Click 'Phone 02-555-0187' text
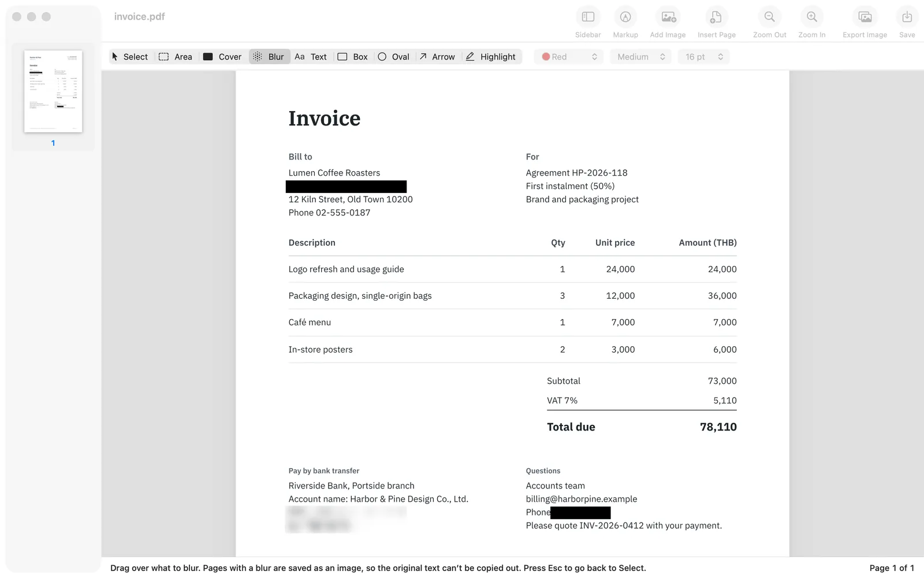The image size is (924, 578). point(329,213)
